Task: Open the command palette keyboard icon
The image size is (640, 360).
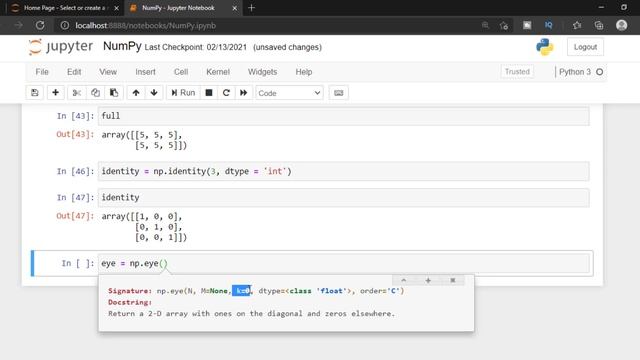Action: click(338, 93)
